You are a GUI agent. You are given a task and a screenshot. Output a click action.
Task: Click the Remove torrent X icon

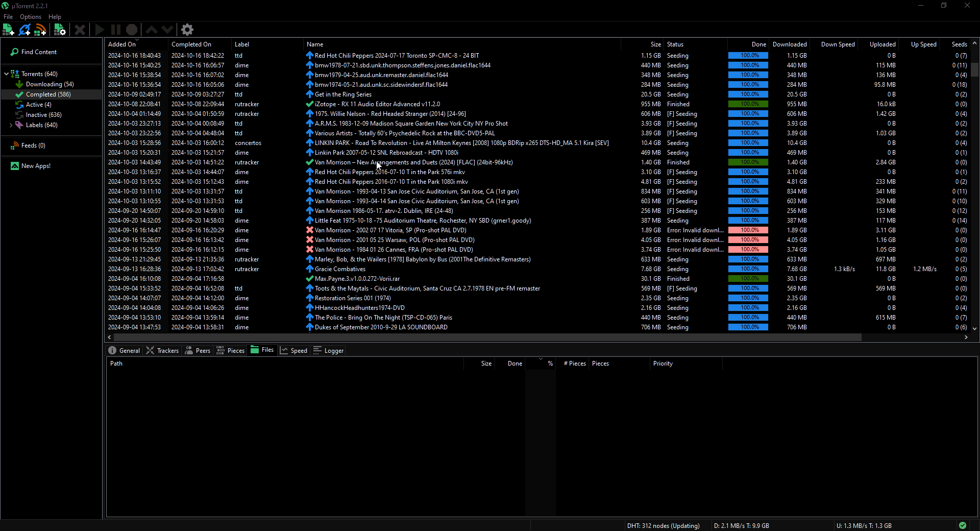pyautogui.click(x=80, y=30)
